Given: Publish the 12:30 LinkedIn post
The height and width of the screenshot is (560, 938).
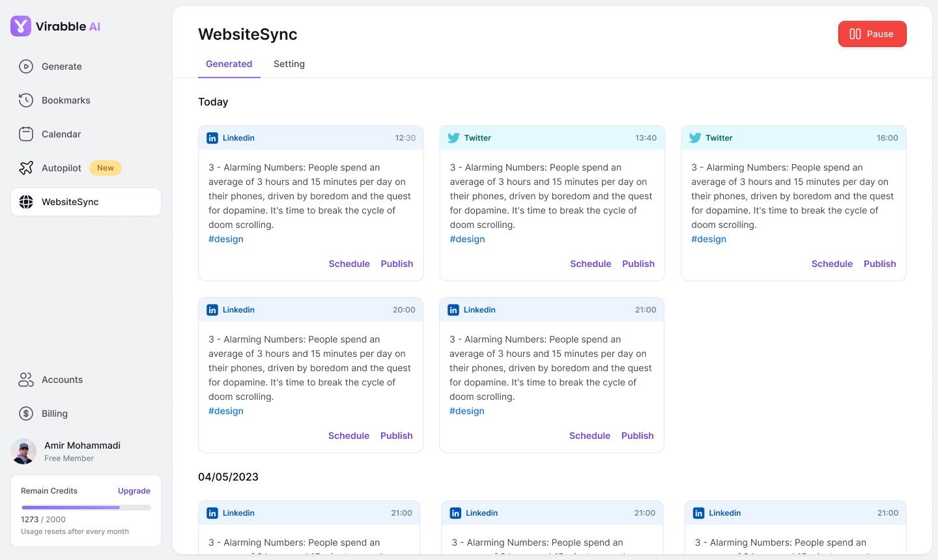Looking at the screenshot, I should pyautogui.click(x=397, y=264).
